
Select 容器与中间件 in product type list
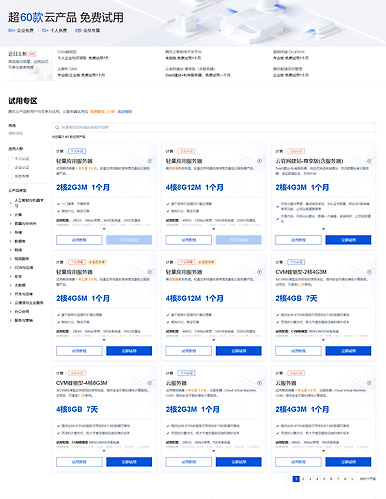click(x=25, y=223)
